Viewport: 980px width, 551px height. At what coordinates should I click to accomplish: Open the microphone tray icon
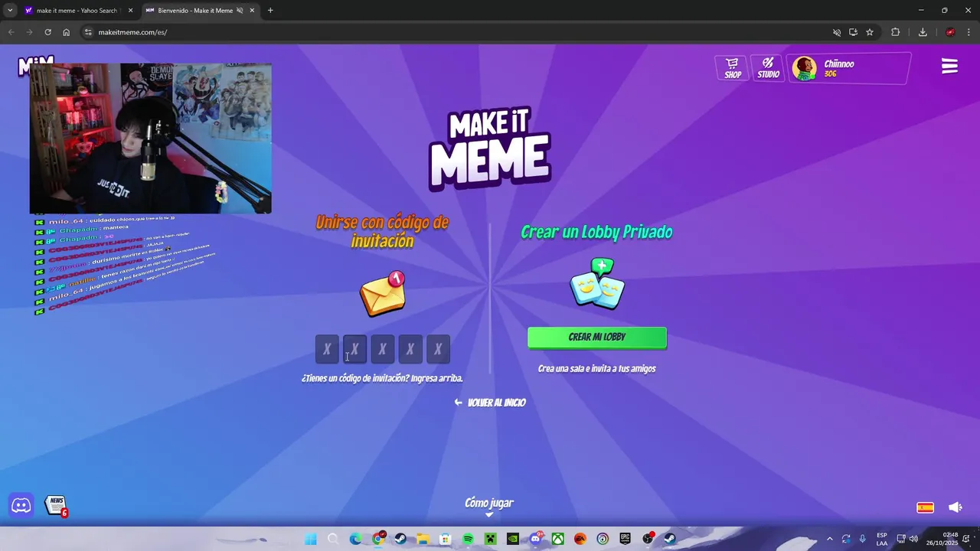point(863,539)
